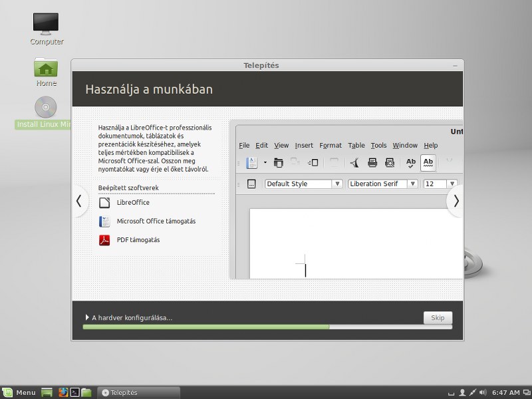Open the terminal launcher in the panel
The image size is (532, 399).
click(74, 392)
